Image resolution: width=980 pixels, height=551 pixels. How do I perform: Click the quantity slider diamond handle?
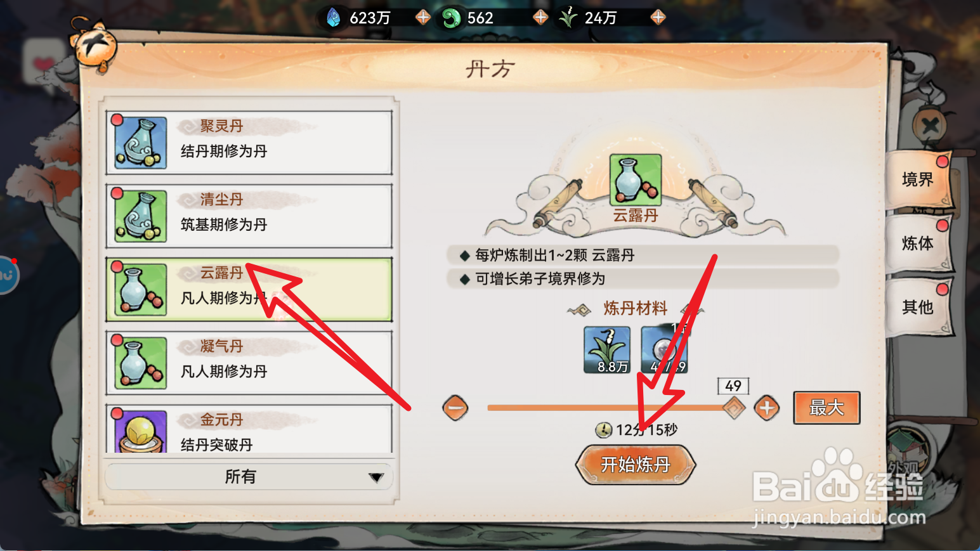[734, 408]
